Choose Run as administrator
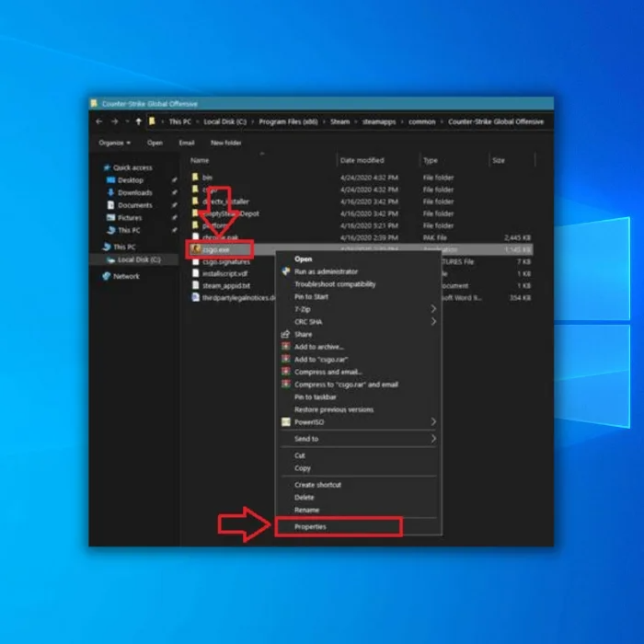The image size is (644, 644). point(326,271)
